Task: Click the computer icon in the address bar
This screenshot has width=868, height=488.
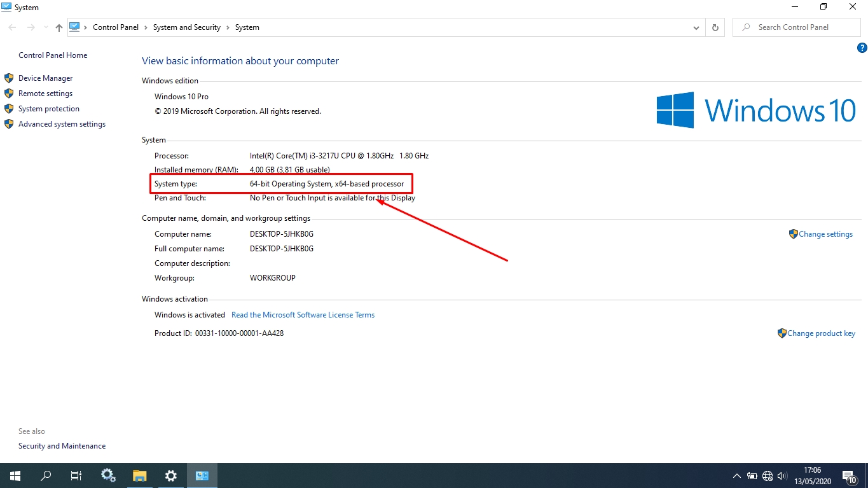Action: (74, 27)
